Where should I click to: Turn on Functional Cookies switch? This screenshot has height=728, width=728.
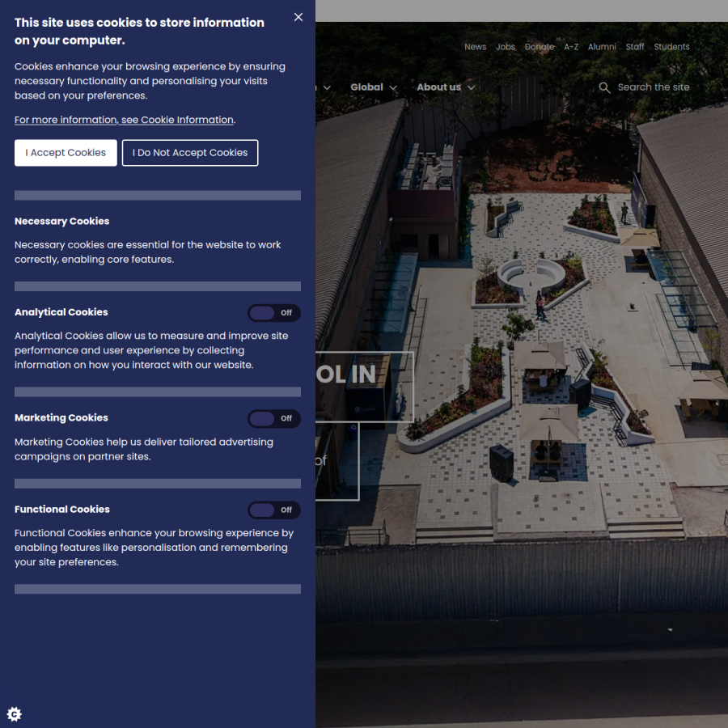pos(274,510)
